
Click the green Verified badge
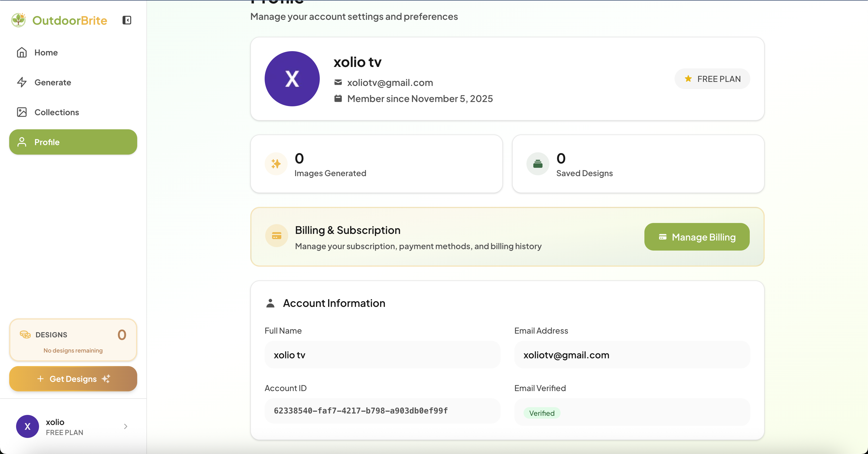coord(541,413)
